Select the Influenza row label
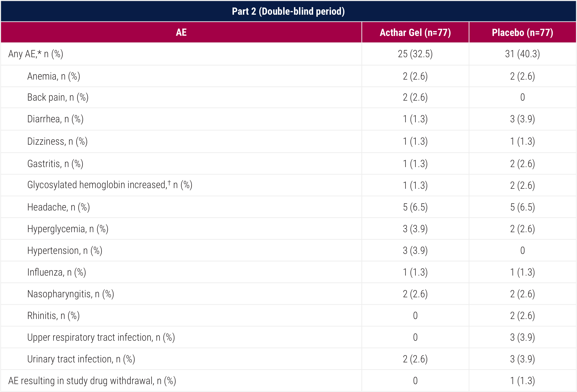Screen dimensions: 577x392 click(57, 272)
